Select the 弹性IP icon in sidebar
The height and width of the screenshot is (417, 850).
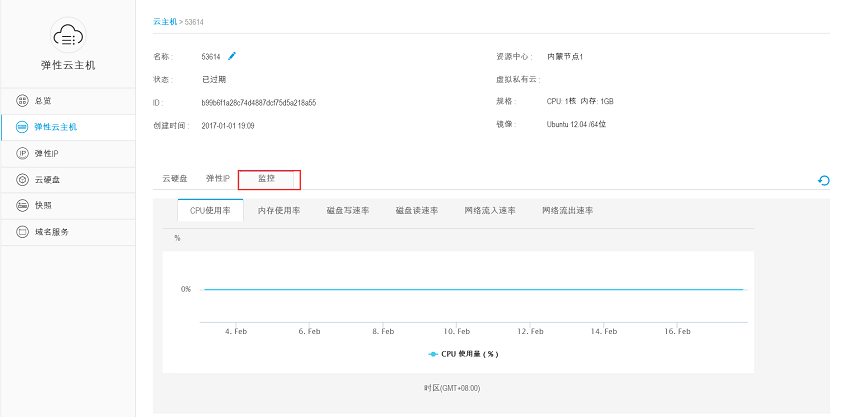tap(22, 153)
